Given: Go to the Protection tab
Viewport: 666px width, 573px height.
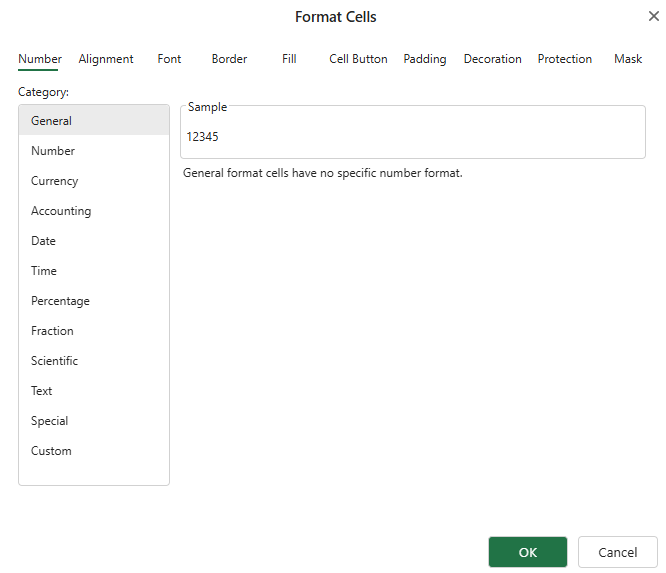Looking at the screenshot, I should (565, 59).
